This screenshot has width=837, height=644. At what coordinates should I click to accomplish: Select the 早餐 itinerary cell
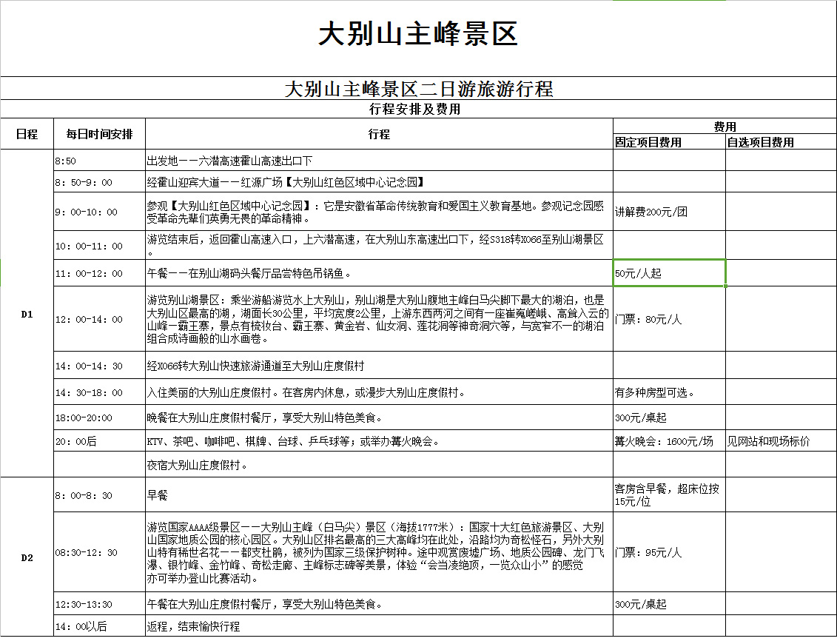(379, 495)
